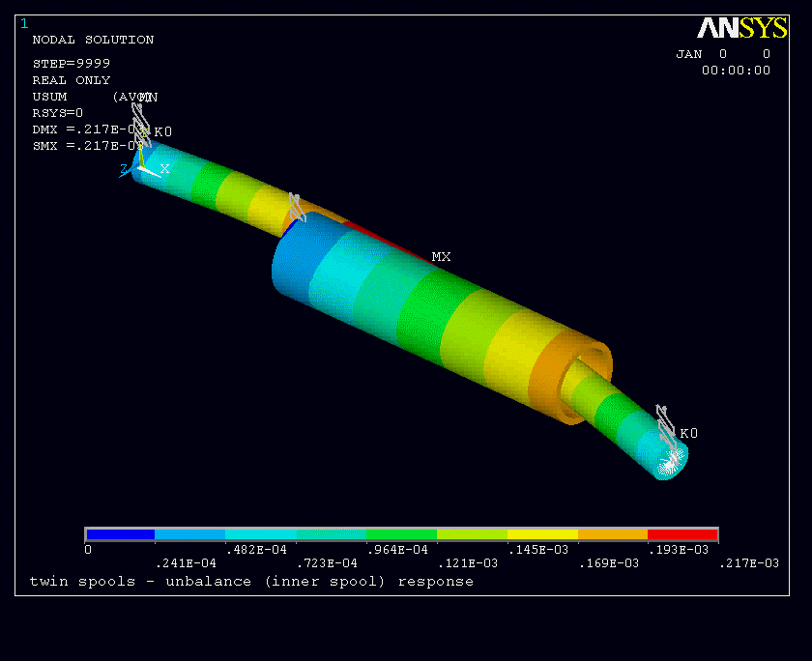Click the RSYS=0 text

pos(57,113)
